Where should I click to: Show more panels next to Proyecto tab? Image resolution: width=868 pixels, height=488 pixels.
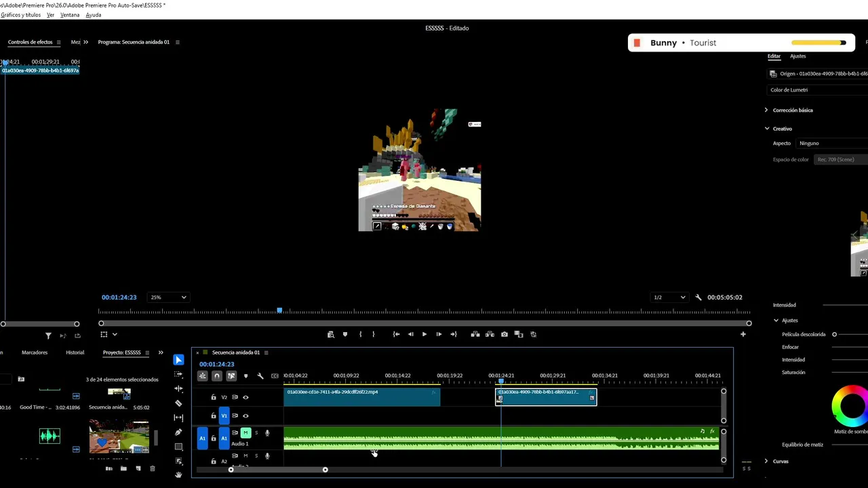[161, 352]
